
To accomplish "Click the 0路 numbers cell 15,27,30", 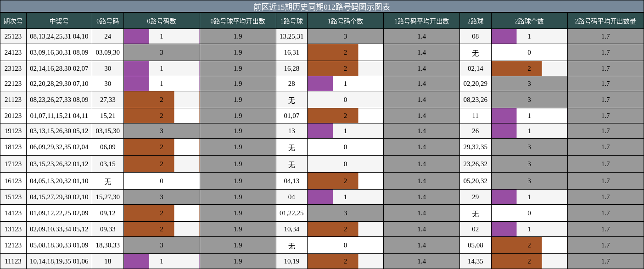I will click(x=108, y=197).
